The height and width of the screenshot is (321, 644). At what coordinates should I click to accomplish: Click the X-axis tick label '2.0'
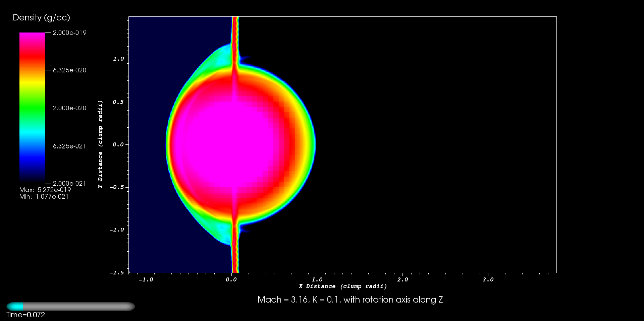[402, 280]
